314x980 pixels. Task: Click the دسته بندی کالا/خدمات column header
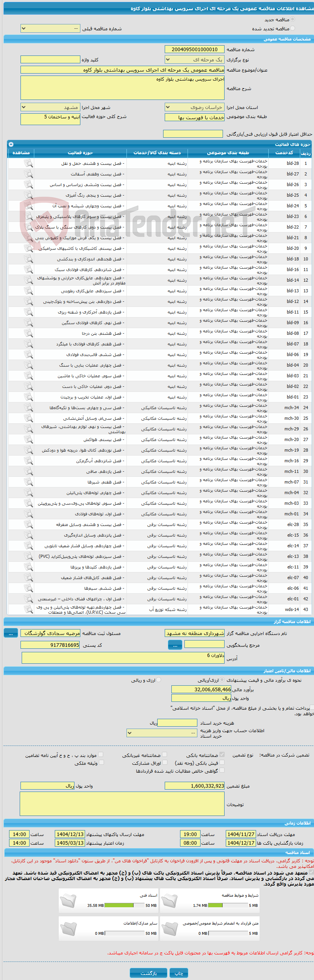(x=157, y=153)
